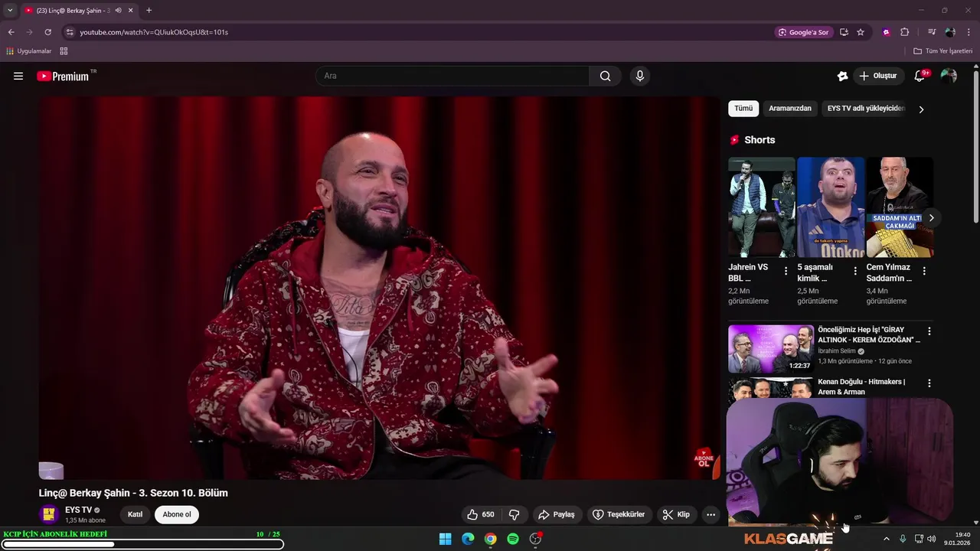Create a clip with Klip button
Viewport: 980px width, 551px height.
coord(676,514)
